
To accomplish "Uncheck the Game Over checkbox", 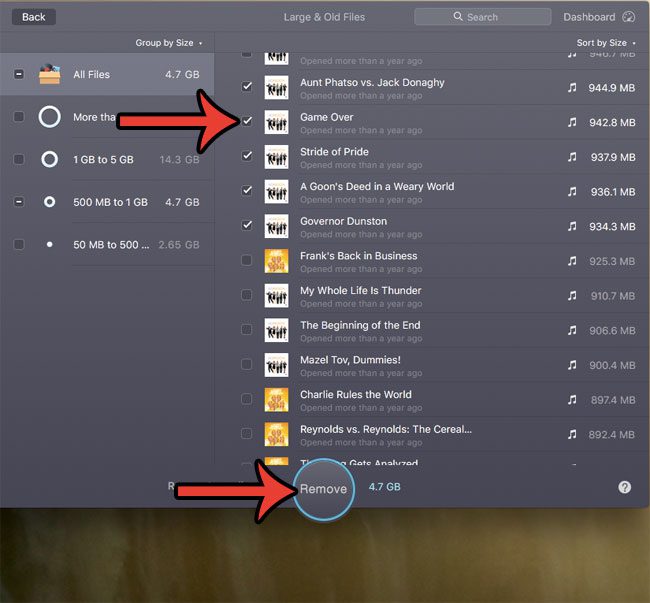I will coord(247,122).
